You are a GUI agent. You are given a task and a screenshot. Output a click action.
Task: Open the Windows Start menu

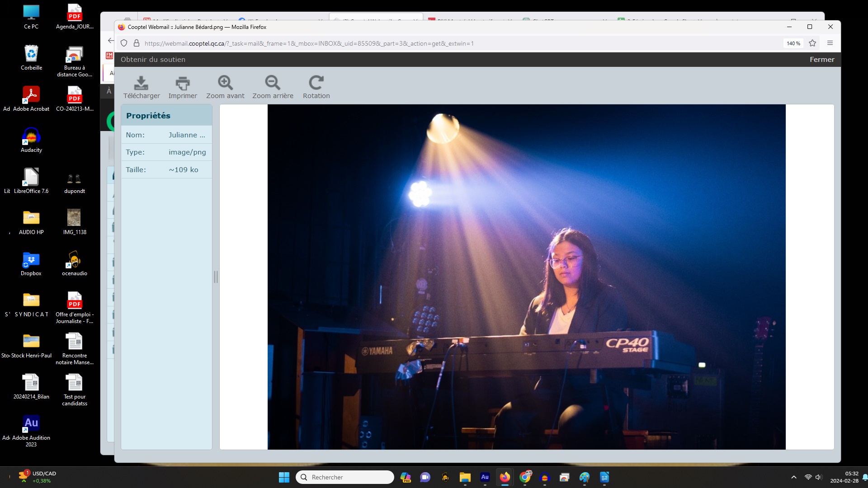[x=284, y=477]
